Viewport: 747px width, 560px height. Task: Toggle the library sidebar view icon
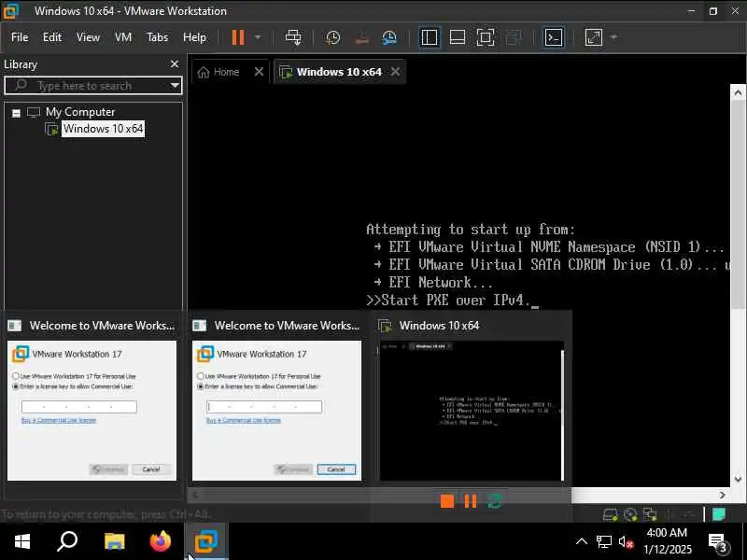tap(430, 37)
